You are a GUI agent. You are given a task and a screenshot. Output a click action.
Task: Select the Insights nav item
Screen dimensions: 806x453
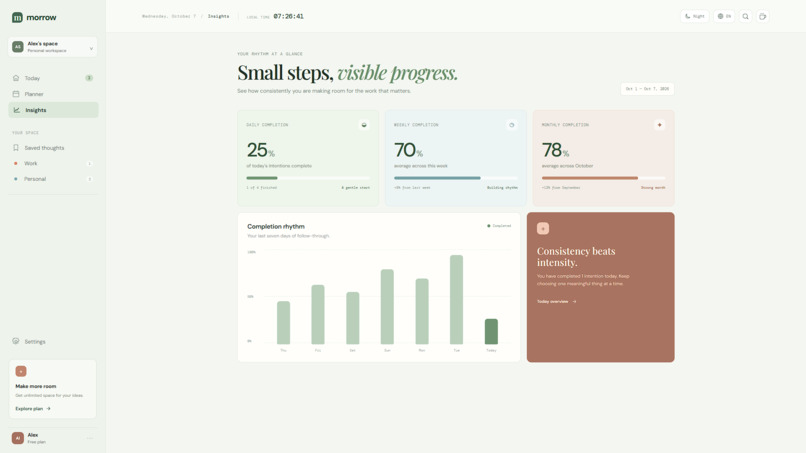click(53, 110)
